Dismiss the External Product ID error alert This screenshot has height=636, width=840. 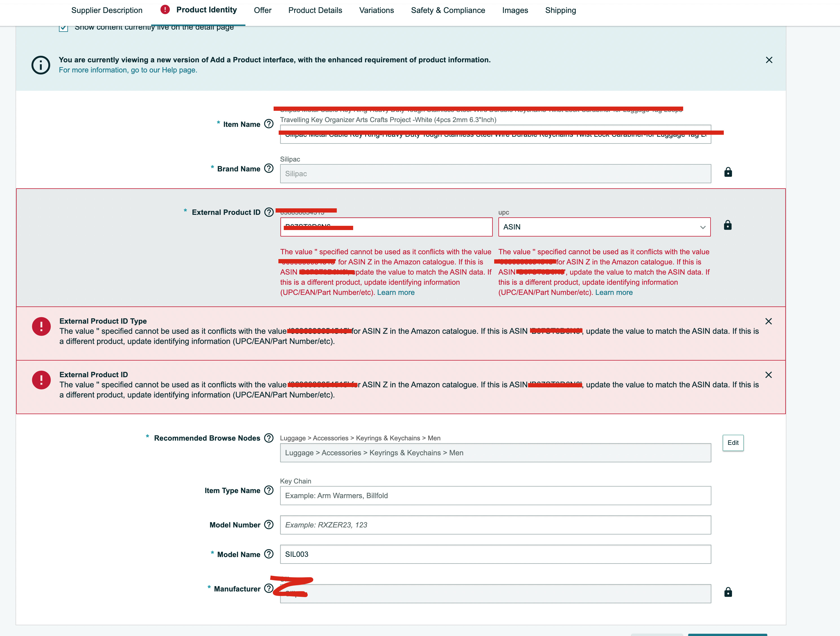pyautogui.click(x=768, y=375)
